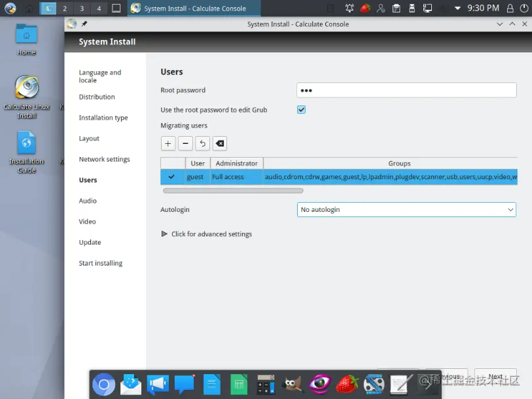
Task: Click the Groups column header
Action: point(391,163)
